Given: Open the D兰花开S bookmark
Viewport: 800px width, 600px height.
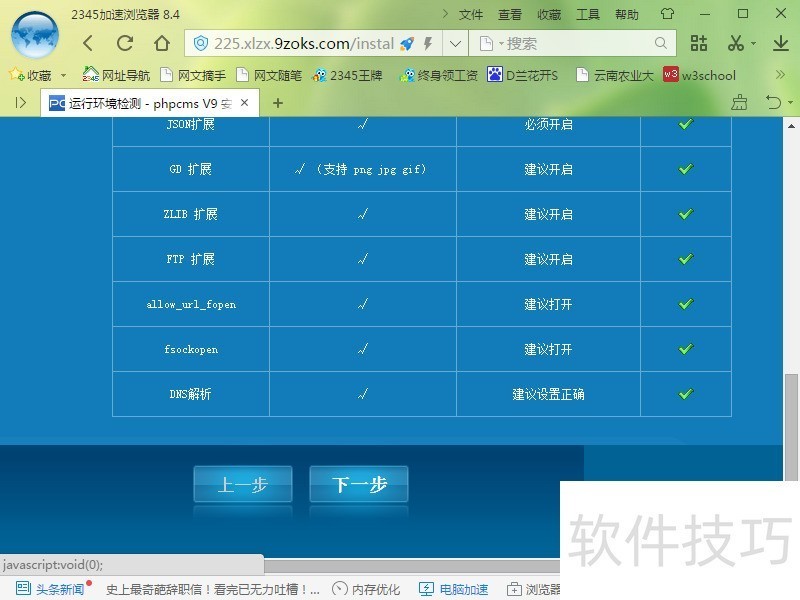Looking at the screenshot, I should click(x=522, y=75).
